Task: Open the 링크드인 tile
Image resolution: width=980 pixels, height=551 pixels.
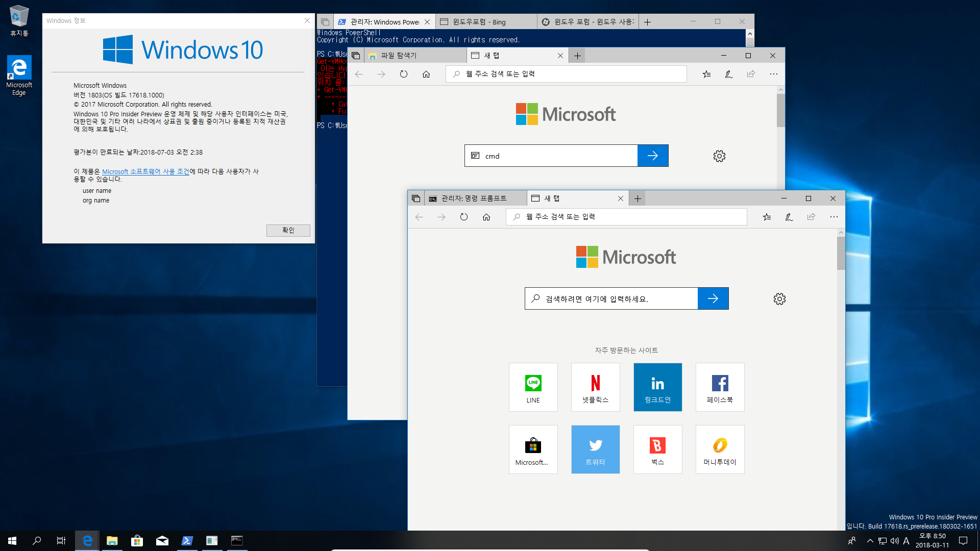Action: click(657, 387)
